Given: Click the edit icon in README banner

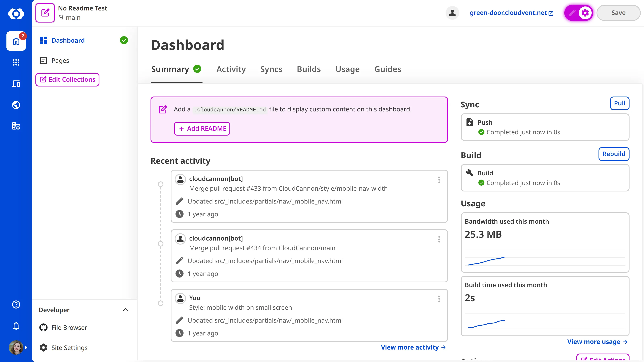Looking at the screenshot, I should [x=163, y=109].
